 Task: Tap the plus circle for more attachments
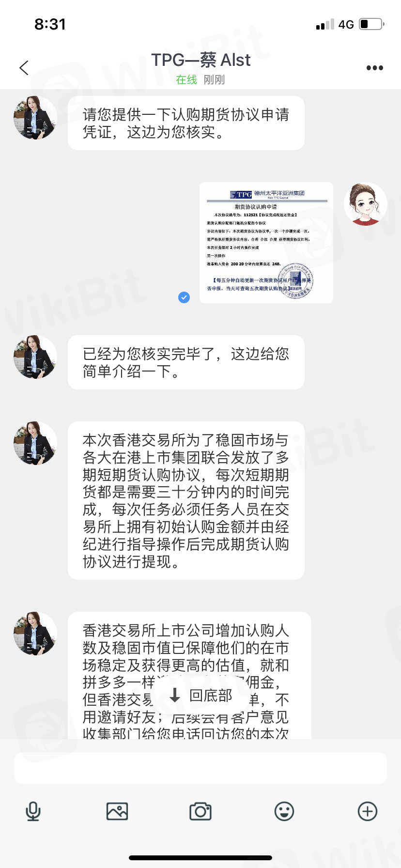pos(368,811)
